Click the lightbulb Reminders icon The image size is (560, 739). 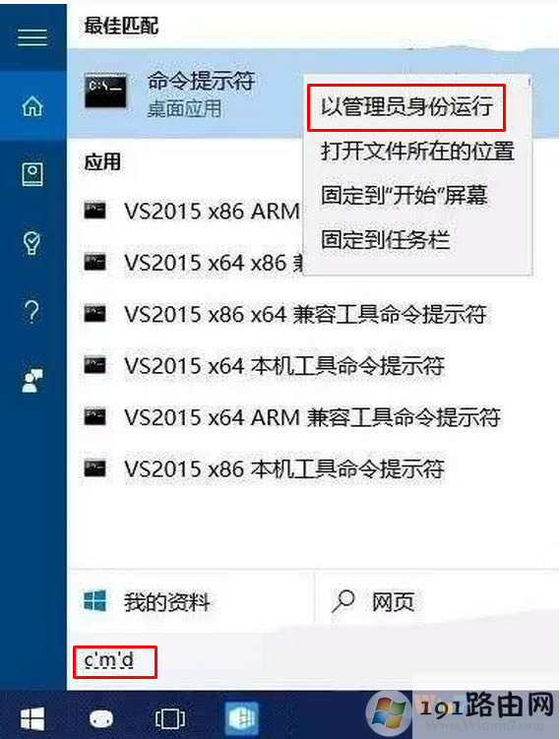pos(32,243)
